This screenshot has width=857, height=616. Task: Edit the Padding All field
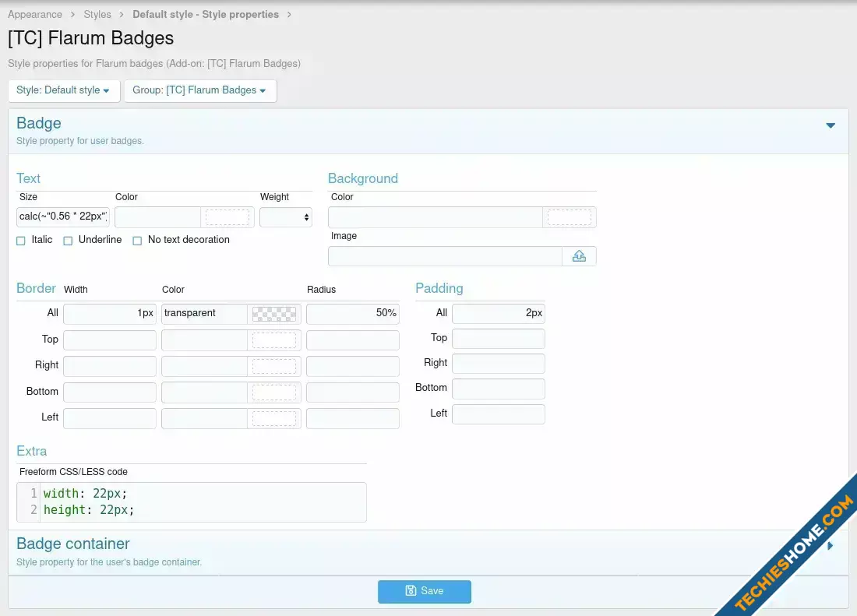[x=499, y=314]
